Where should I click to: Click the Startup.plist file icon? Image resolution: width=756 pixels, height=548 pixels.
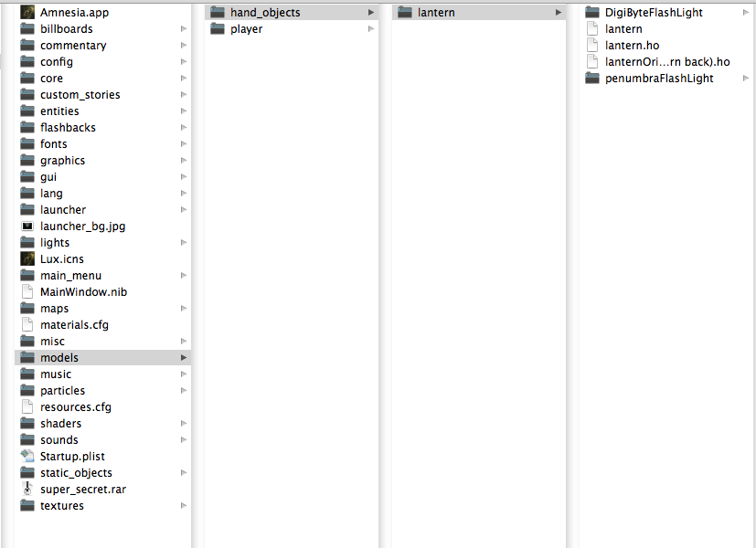[x=27, y=457]
